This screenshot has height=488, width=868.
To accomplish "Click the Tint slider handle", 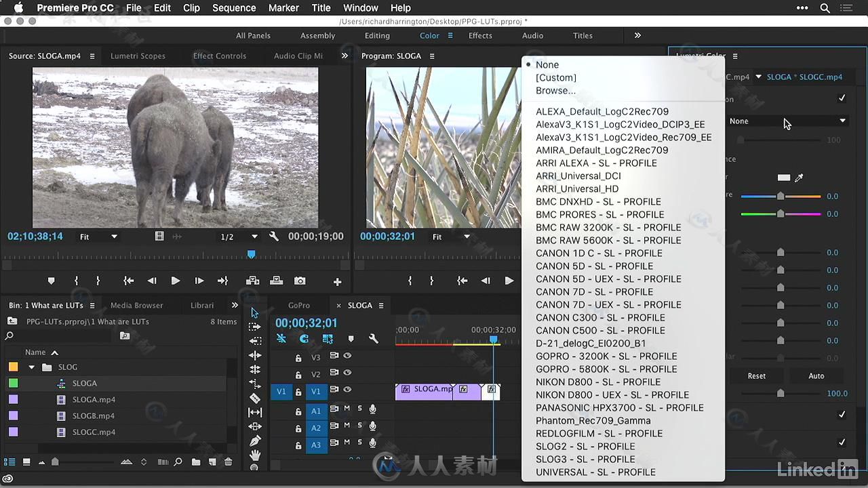I will (x=781, y=213).
